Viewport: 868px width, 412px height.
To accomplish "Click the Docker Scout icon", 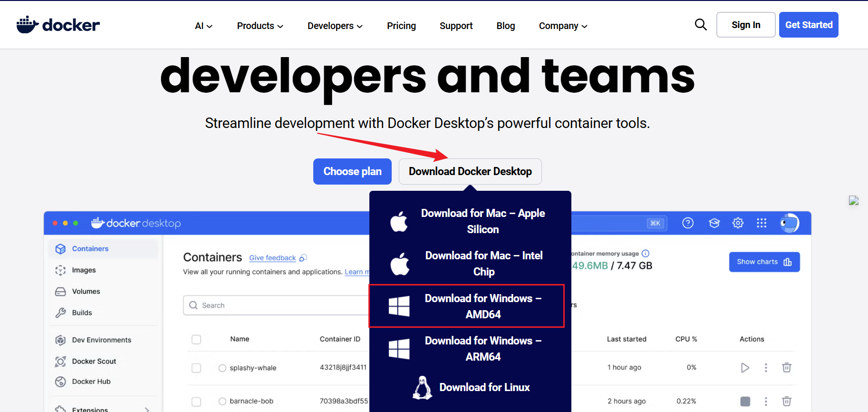I will tap(60, 362).
